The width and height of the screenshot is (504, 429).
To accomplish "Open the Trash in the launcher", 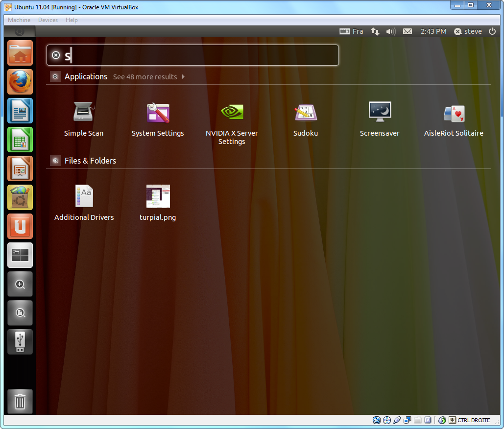I will [20, 402].
